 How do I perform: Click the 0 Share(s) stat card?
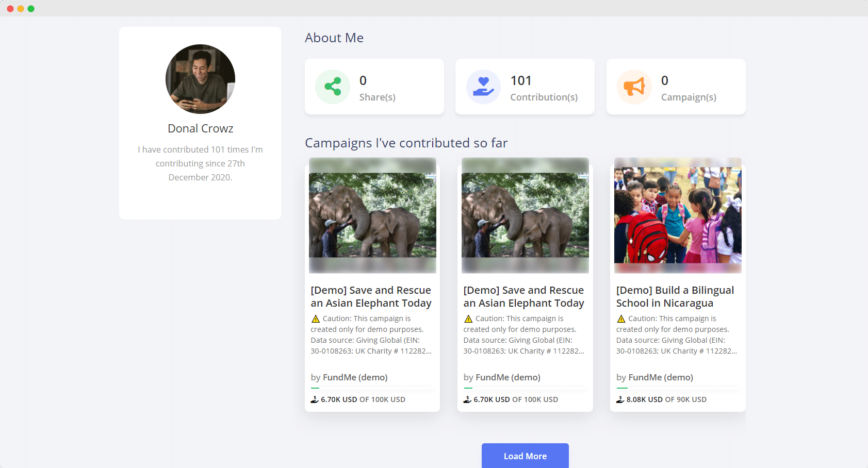(374, 87)
